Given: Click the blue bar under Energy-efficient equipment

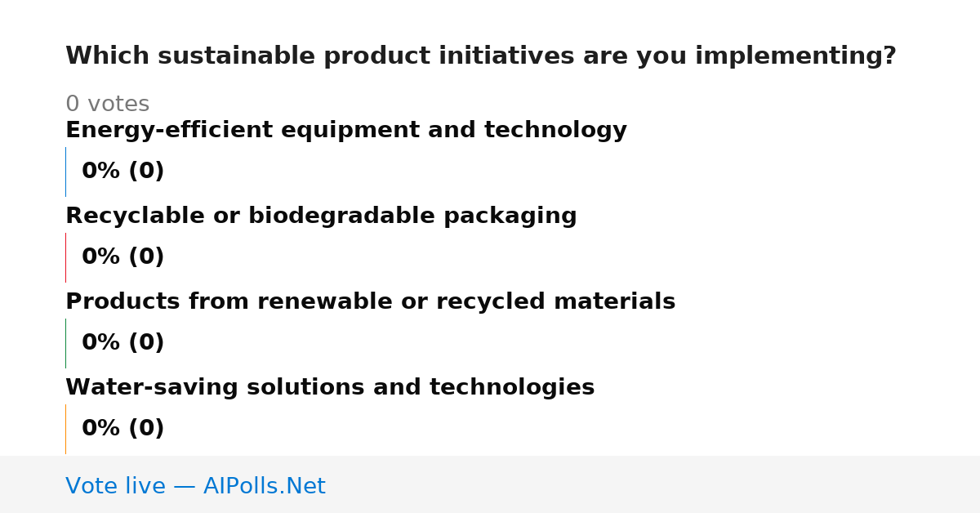Looking at the screenshot, I should [x=66, y=172].
